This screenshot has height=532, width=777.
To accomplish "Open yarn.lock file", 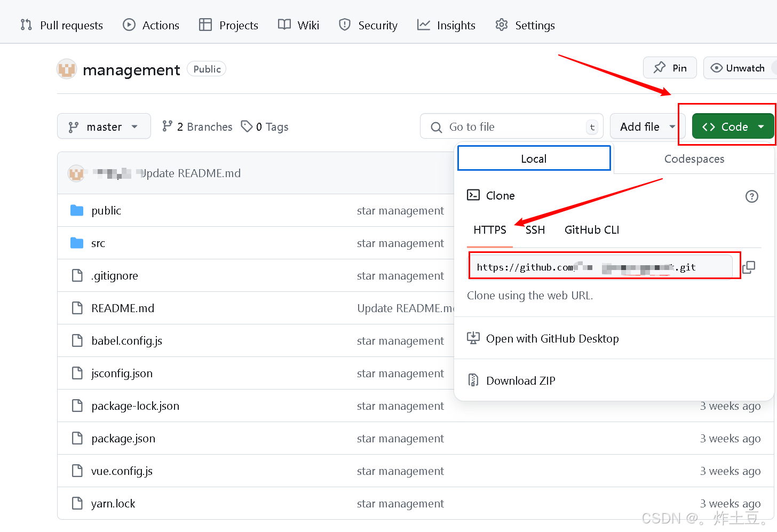I will coord(113,504).
